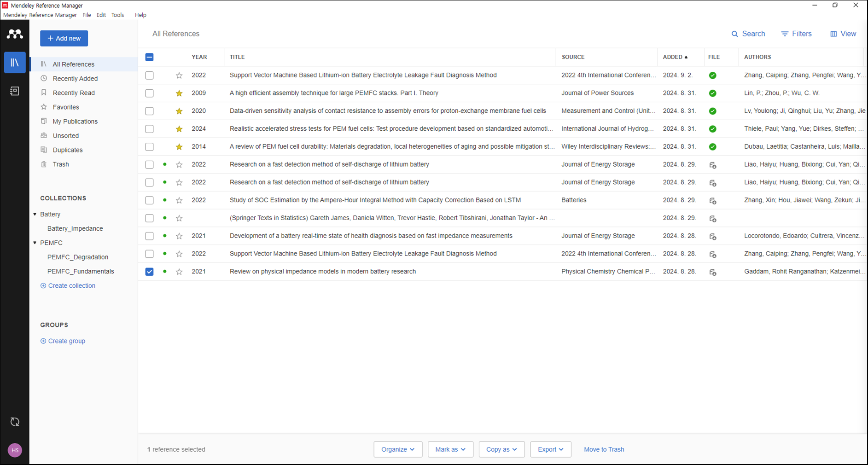
Task: Check the Development of battery real-time checkbox
Action: [149, 236]
